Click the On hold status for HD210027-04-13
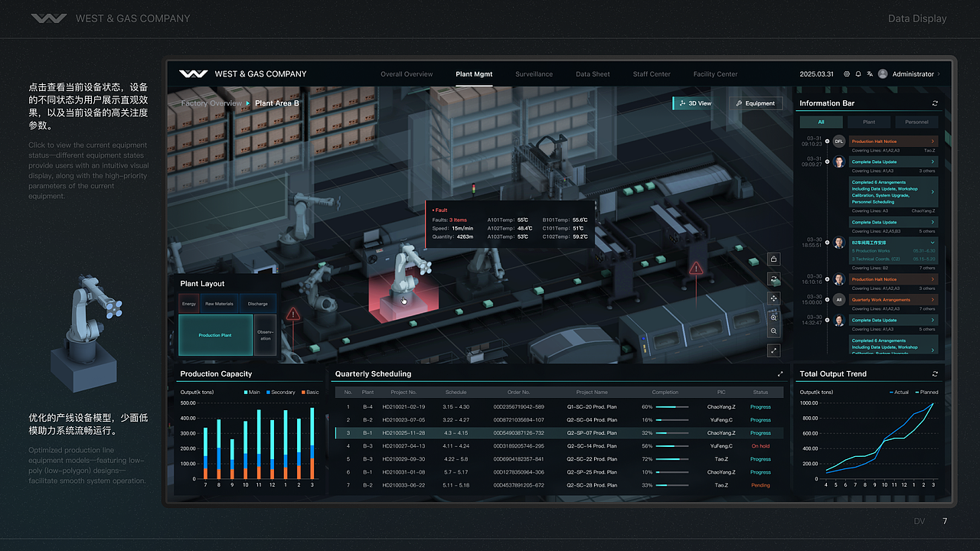The height and width of the screenshot is (551, 980). coord(760,446)
